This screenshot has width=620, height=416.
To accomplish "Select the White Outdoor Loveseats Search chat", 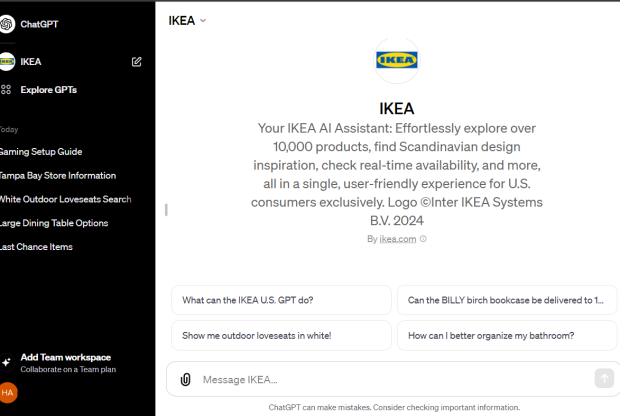I will (65, 199).
